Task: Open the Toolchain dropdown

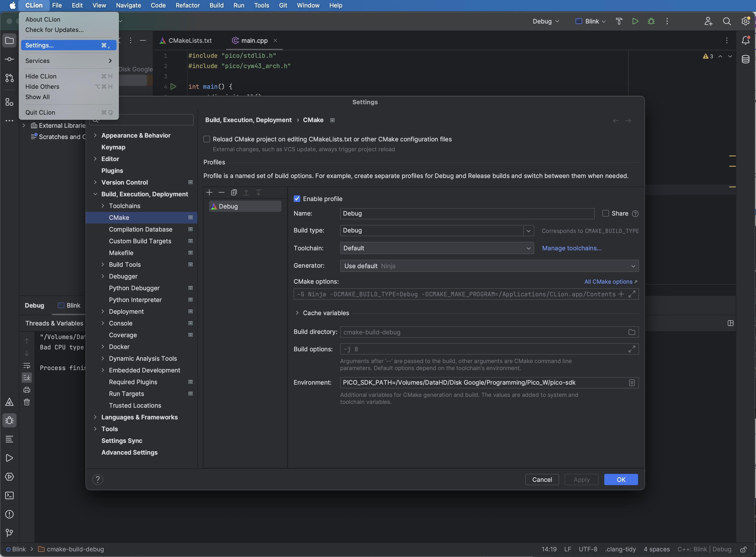Action: [x=437, y=248]
